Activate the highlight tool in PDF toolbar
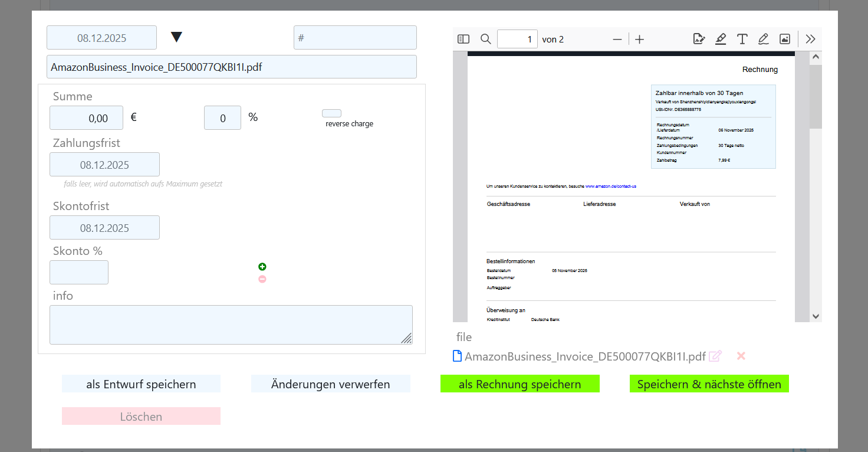 [x=721, y=39]
